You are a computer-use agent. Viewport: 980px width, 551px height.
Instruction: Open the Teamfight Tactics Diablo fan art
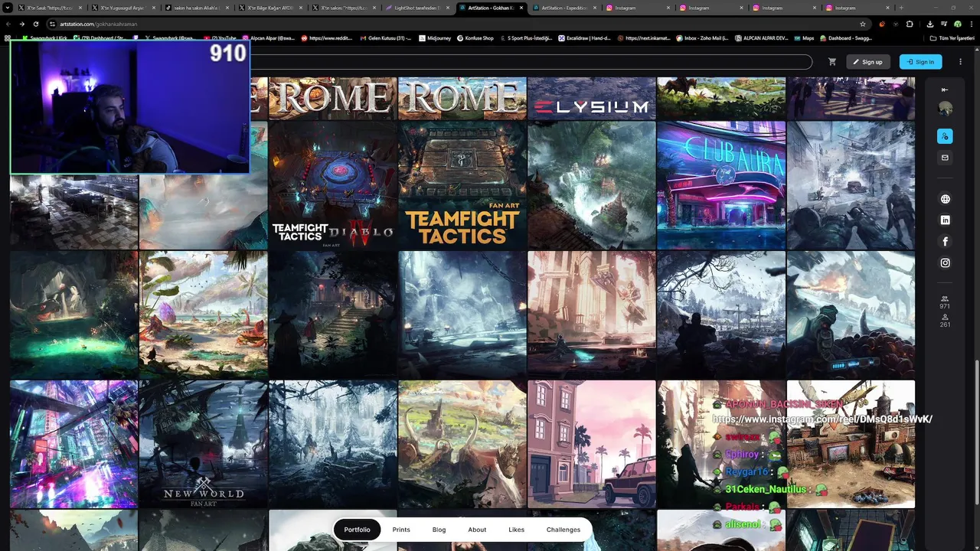click(333, 185)
